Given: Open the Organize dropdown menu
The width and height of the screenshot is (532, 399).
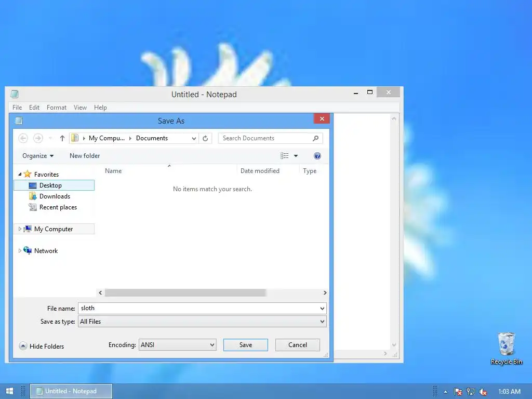Looking at the screenshot, I should click(x=38, y=156).
